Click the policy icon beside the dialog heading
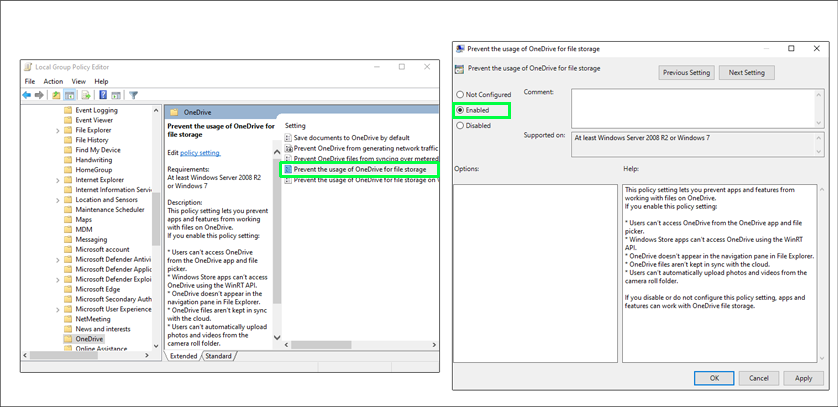This screenshot has width=838, height=407. [x=459, y=69]
